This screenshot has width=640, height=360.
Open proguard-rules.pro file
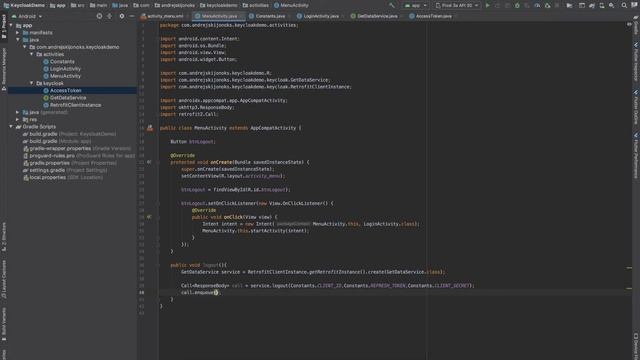point(79,156)
